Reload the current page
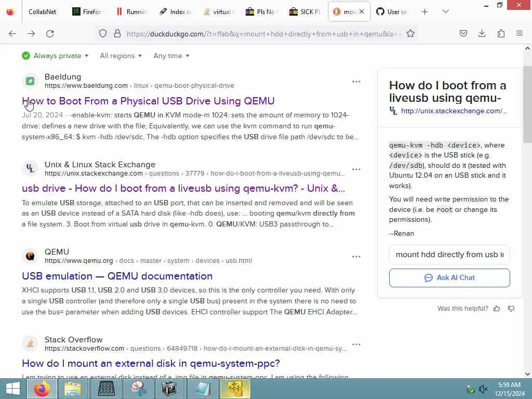The width and height of the screenshot is (532, 399). coord(50,34)
